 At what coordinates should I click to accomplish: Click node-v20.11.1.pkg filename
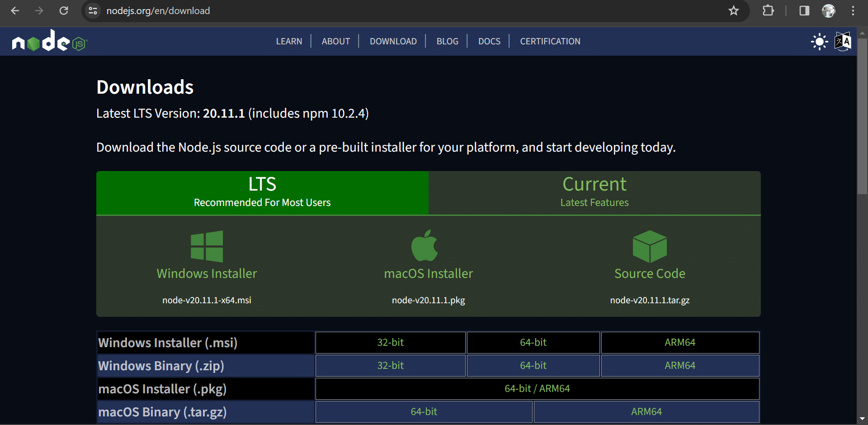click(428, 300)
